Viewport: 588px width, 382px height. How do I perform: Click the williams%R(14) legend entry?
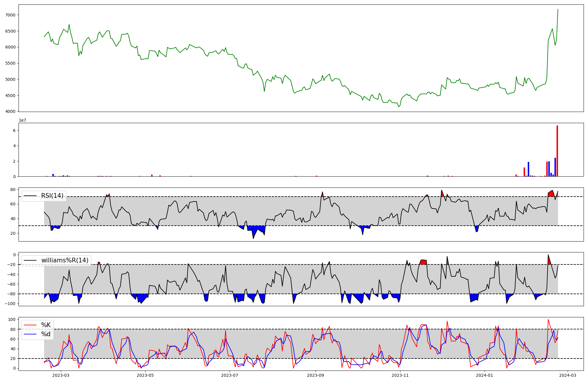point(65,260)
